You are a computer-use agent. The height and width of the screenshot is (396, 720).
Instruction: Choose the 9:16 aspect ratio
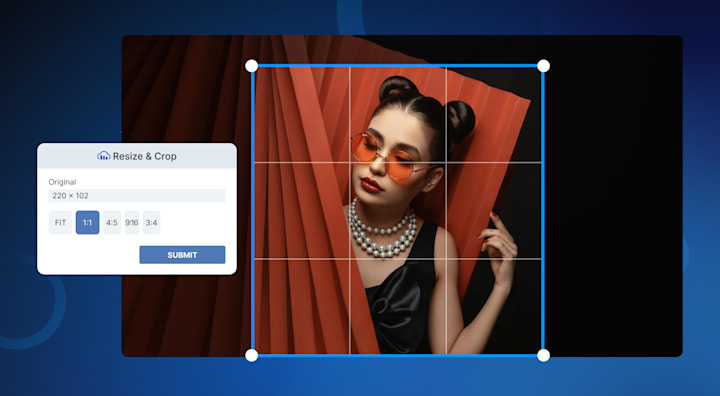coord(132,222)
